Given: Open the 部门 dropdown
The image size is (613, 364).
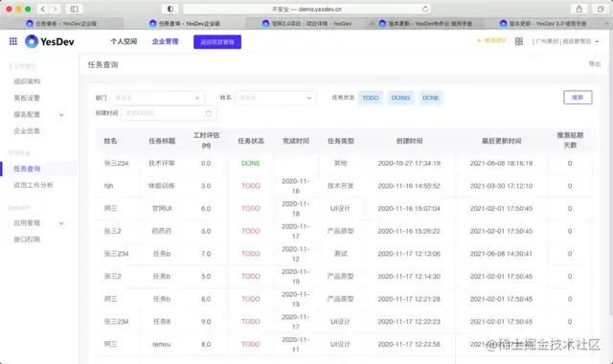Looking at the screenshot, I should coord(157,98).
